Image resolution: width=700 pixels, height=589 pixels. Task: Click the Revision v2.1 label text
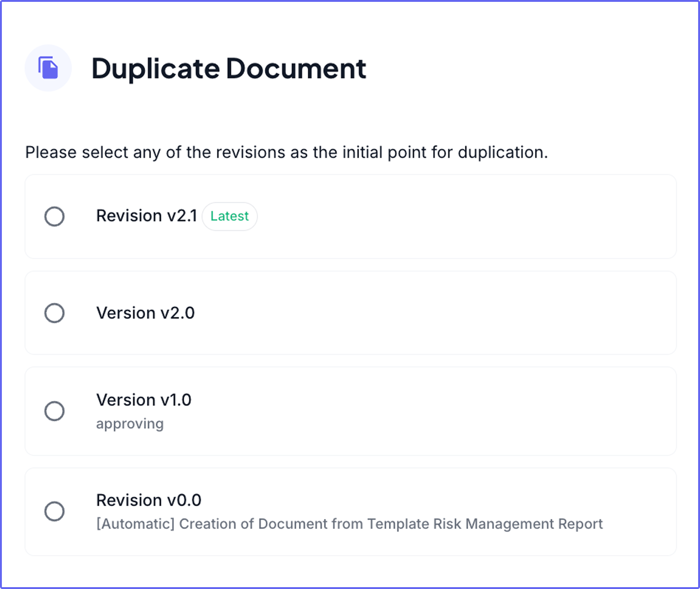click(x=146, y=215)
